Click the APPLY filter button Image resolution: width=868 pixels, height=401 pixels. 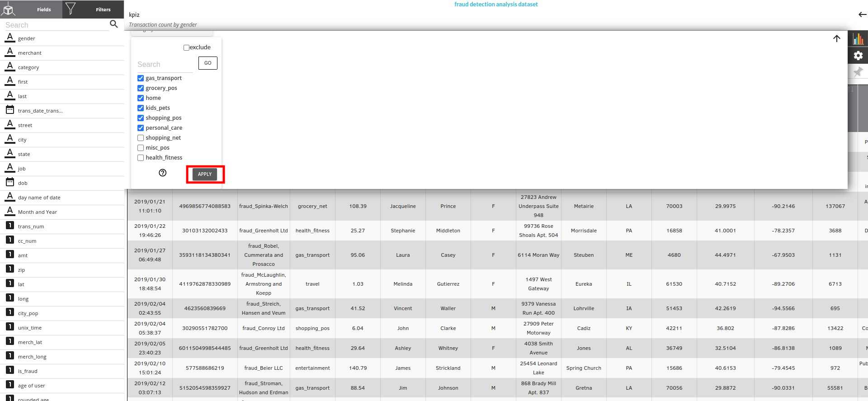pyautogui.click(x=205, y=174)
